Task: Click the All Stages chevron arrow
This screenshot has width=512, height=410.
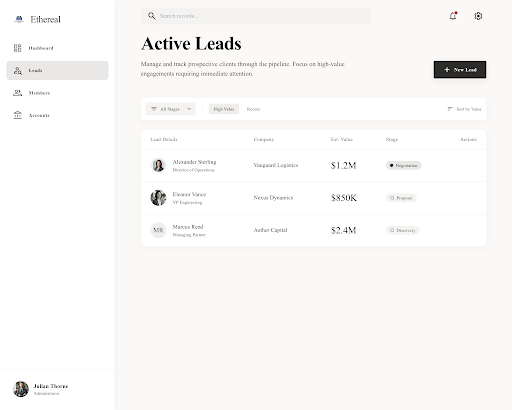Action: click(x=189, y=109)
